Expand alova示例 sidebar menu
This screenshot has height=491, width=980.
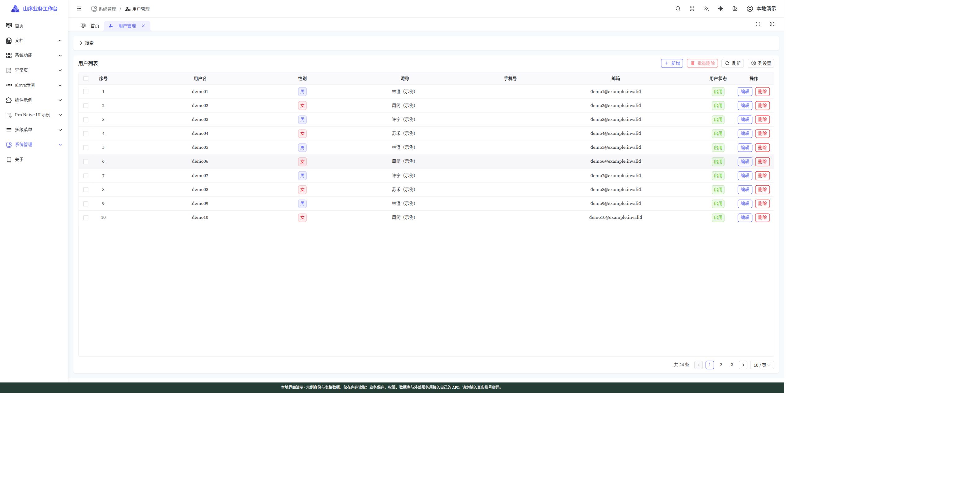[x=34, y=85]
